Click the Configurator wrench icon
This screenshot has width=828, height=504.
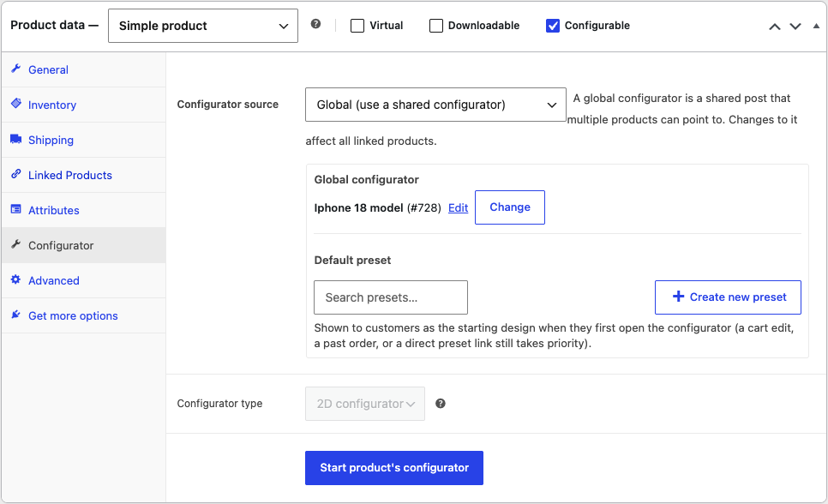pos(15,244)
